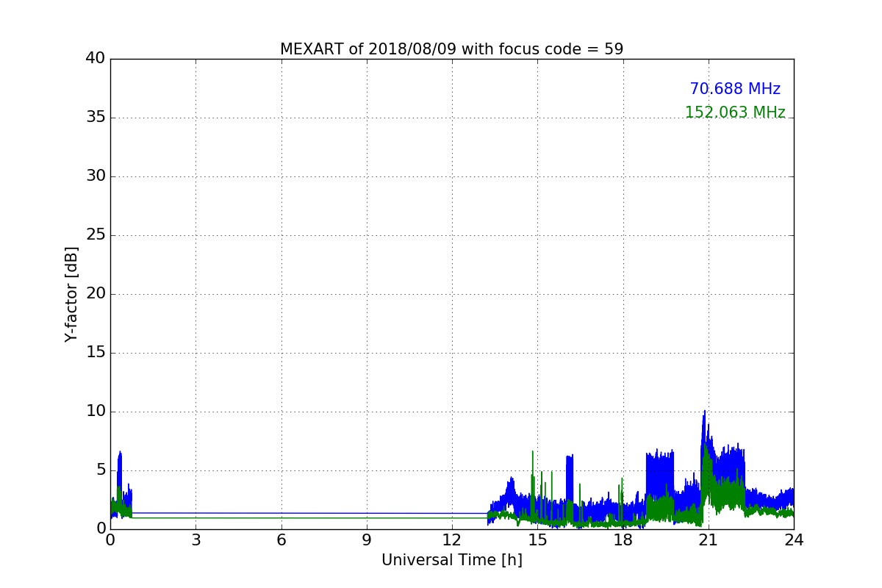Click the x-axis tick label '18'
Viewport: 882px width, 588px height.
623,540
